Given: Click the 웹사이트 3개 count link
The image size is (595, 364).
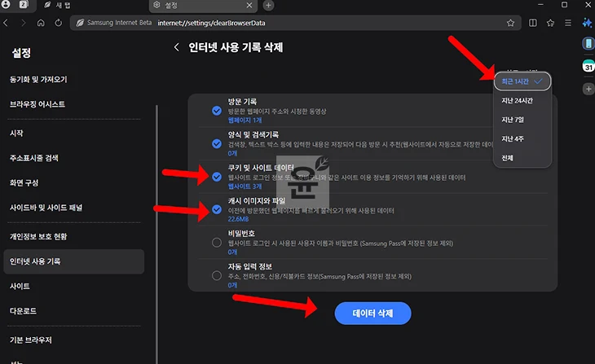Looking at the screenshot, I should coord(245,186).
